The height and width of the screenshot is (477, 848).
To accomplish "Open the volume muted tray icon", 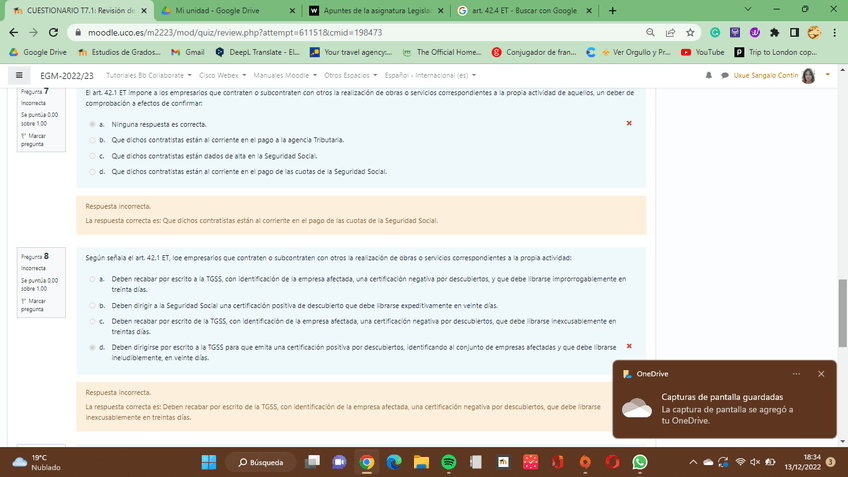I will click(x=755, y=462).
